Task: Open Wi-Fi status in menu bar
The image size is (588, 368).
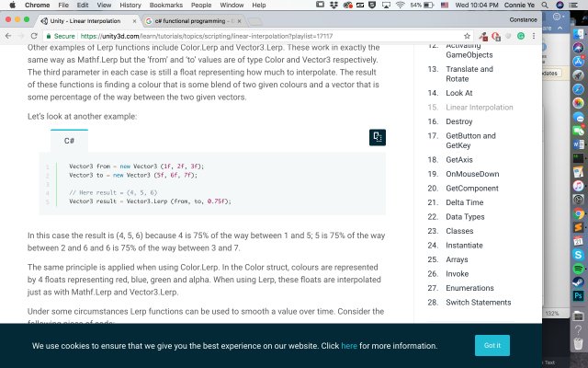Action: pyautogui.click(x=401, y=5)
